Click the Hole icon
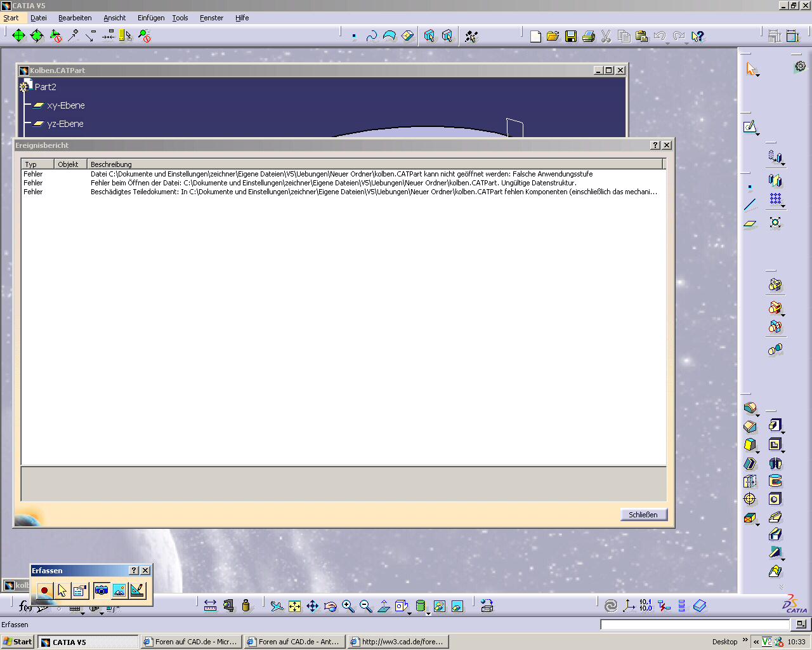 (x=775, y=499)
